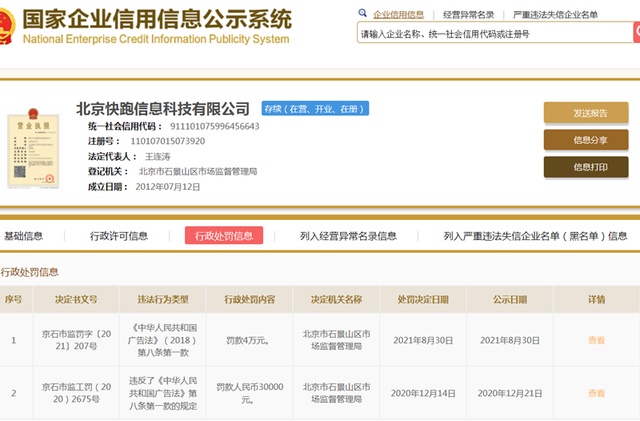Image resolution: width=640 pixels, height=421 pixels.
Task: Click registration authority 北京市石景山区市场监督管理局 in company info
Action: click(x=198, y=172)
